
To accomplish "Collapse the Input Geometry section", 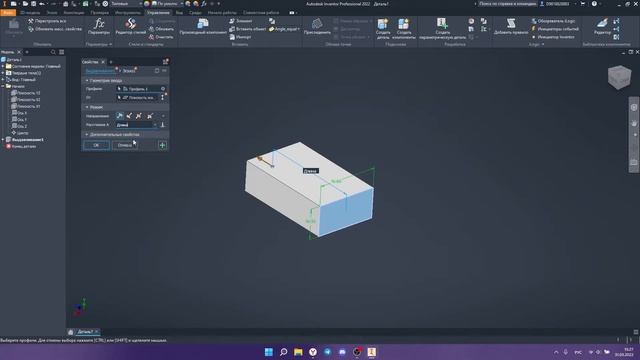I will pyautogui.click(x=87, y=80).
